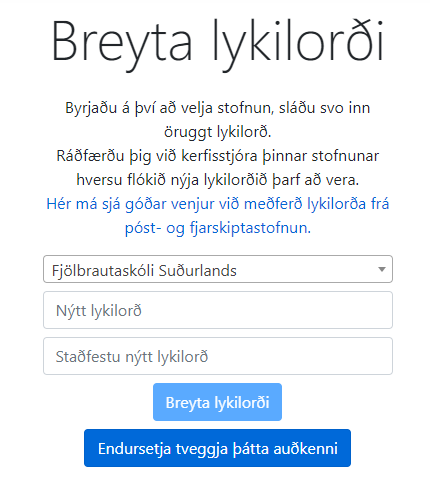Click the light blue Breyta lykilorði button

(x=217, y=402)
